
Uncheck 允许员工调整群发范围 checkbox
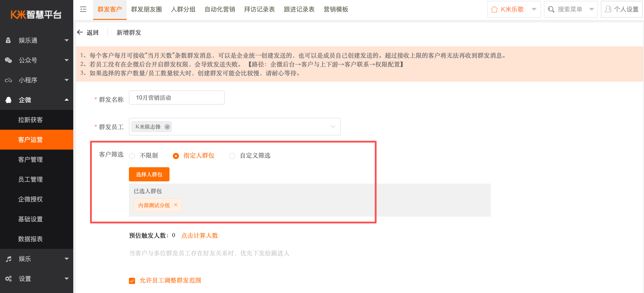tap(132, 281)
